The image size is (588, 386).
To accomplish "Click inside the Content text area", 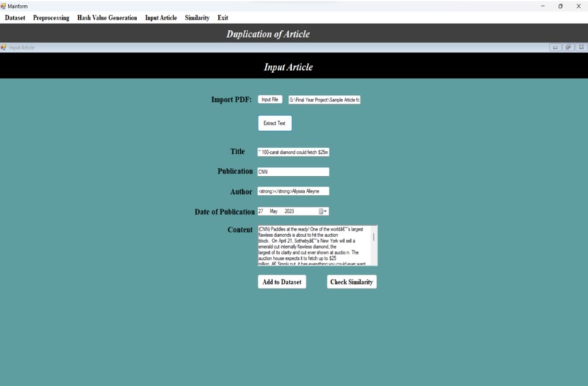I will point(314,246).
